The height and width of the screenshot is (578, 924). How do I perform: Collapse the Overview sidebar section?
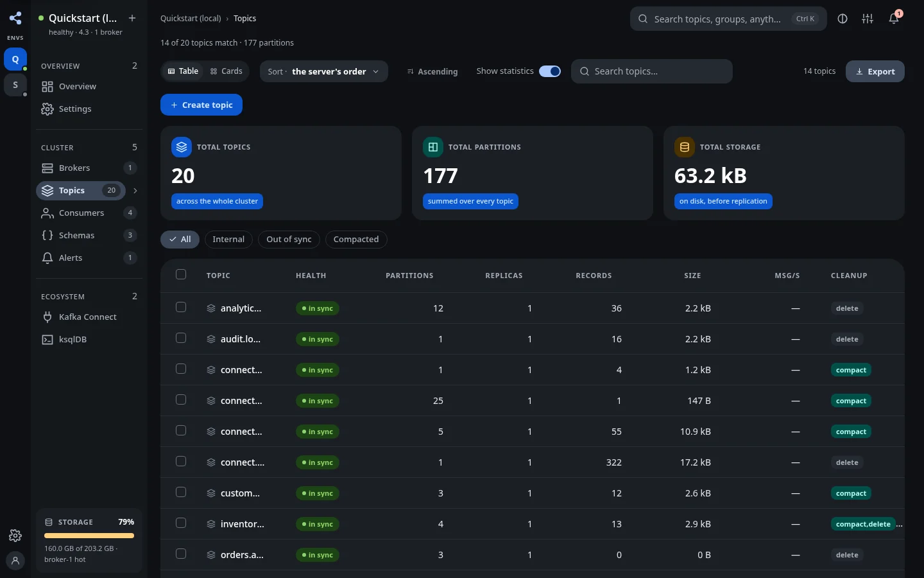point(89,66)
